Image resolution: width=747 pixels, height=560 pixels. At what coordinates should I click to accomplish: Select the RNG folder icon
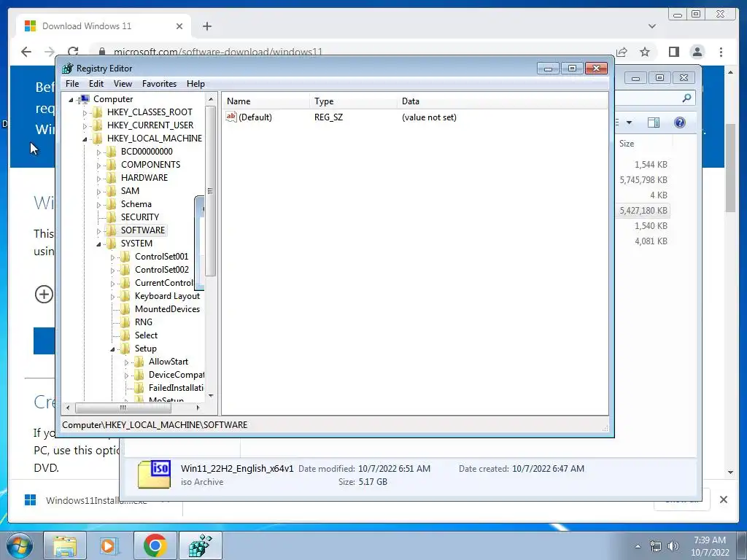coord(125,322)
